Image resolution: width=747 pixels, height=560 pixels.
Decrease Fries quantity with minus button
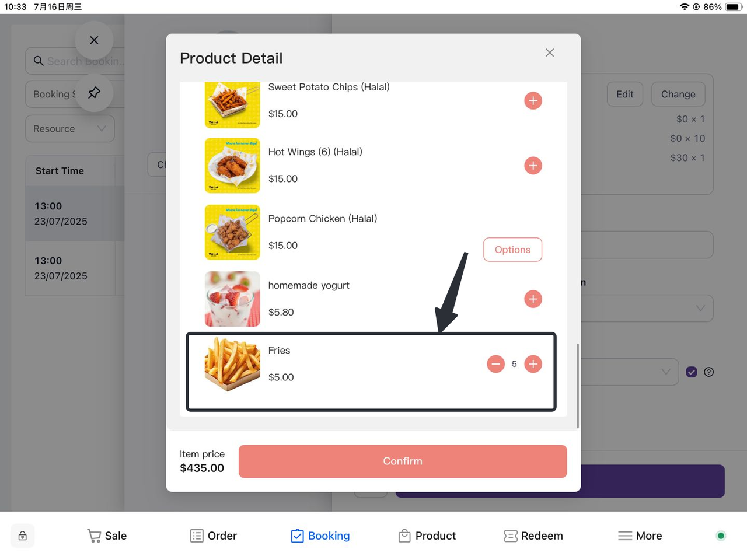click(495, 364)
